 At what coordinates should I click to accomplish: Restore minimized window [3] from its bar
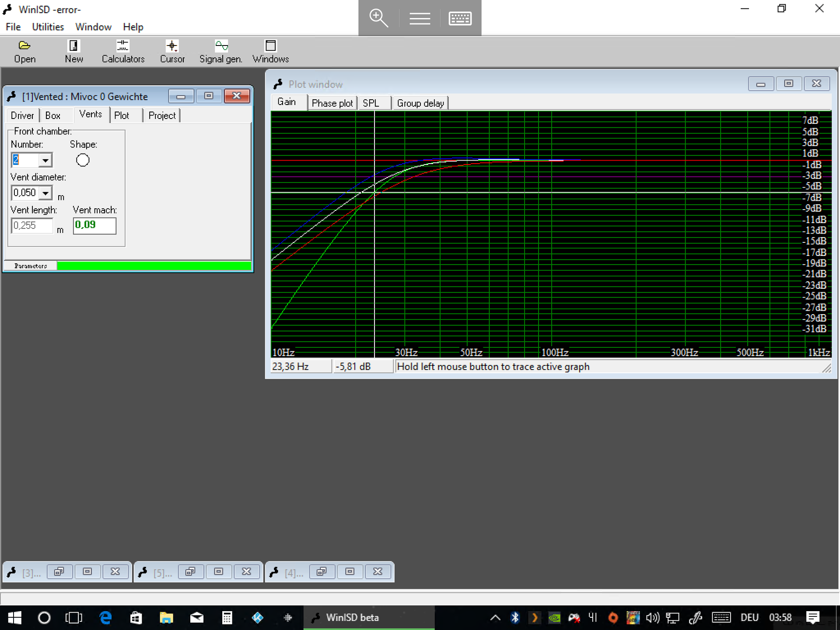(59, 572)
